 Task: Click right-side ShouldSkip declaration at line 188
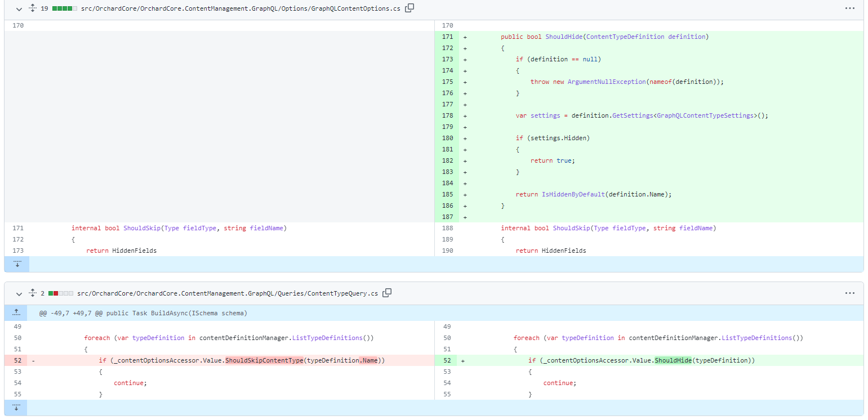pyautogui.click(x=608, y=228)
